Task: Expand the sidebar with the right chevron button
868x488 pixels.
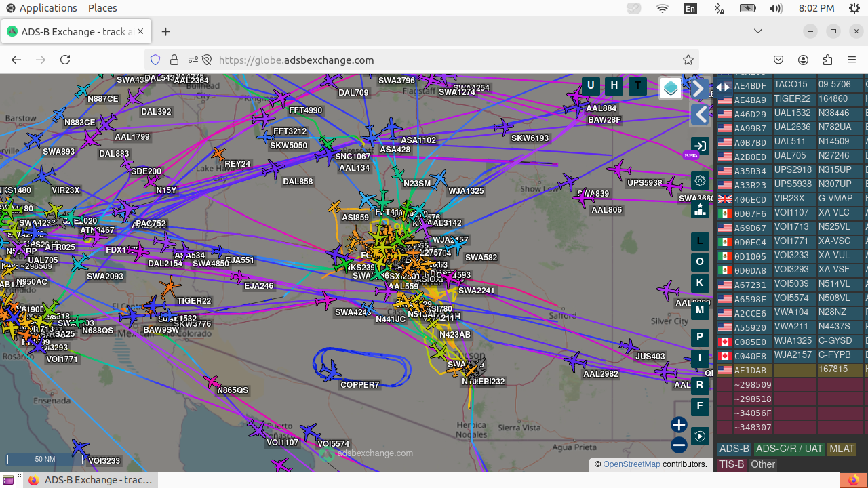Action: coord(699,88)
